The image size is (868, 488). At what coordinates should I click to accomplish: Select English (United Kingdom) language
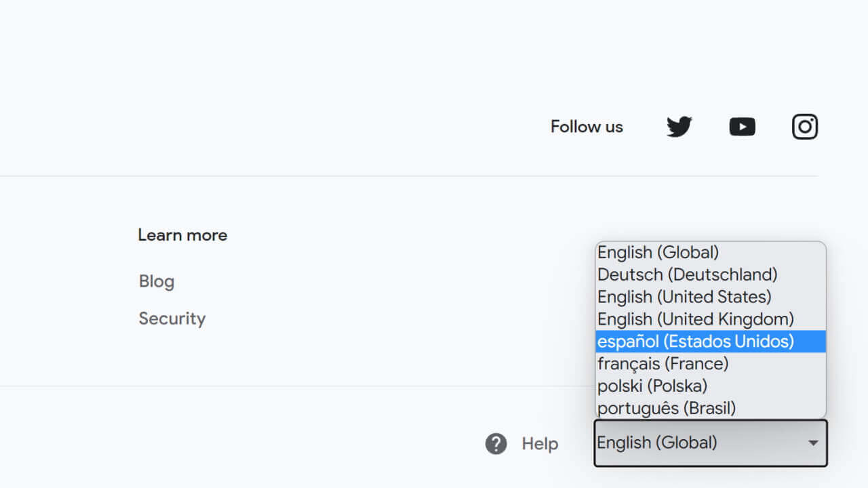coord(695,319)
